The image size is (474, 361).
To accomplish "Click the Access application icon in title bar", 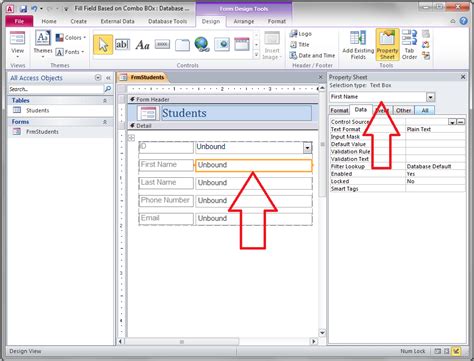I will (x=10, y=9).
